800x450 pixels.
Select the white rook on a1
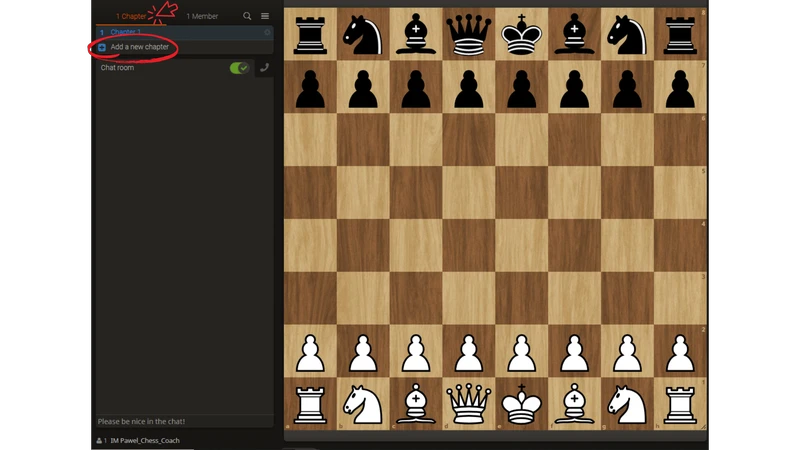click(310, 404)
